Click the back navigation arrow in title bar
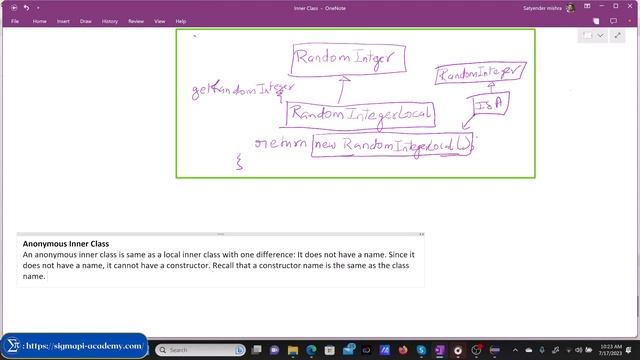Image resolution: width=640 pixels, height=360 pixels. click(x=13, y=8)
